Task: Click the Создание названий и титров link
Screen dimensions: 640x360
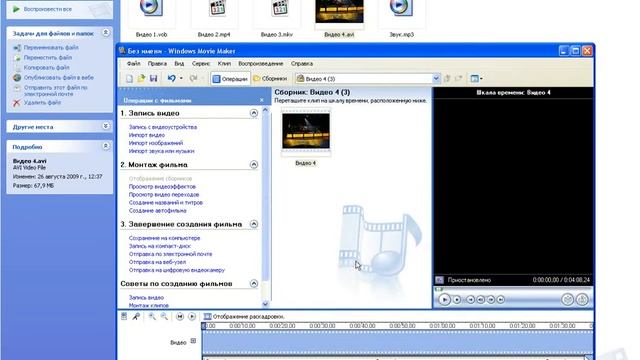Action: point(166,202)
